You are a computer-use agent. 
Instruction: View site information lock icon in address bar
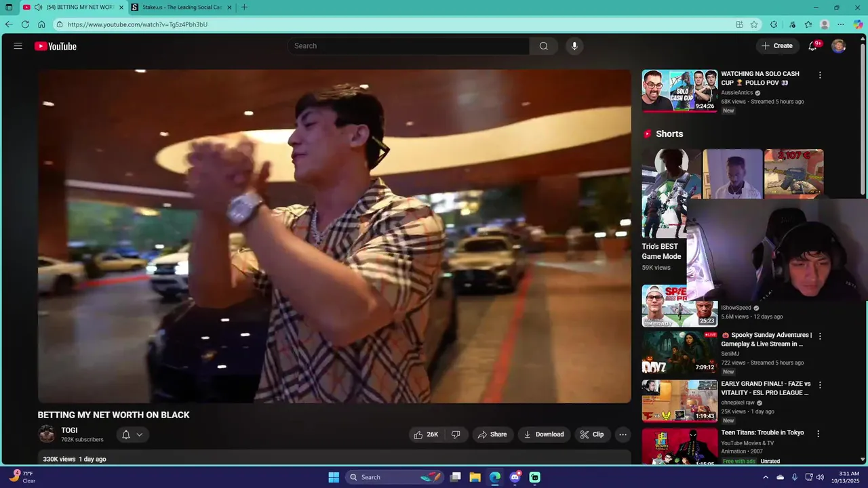point(60,24)
